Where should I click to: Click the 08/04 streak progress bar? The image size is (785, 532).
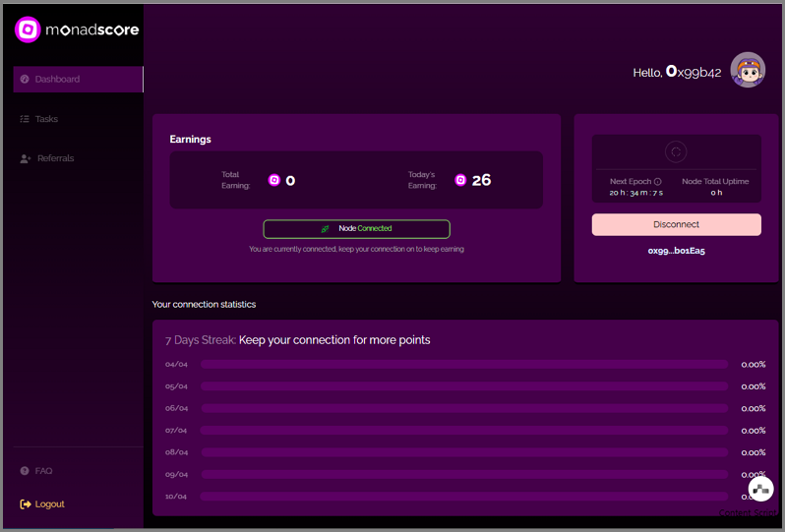[x=464, y=452]
